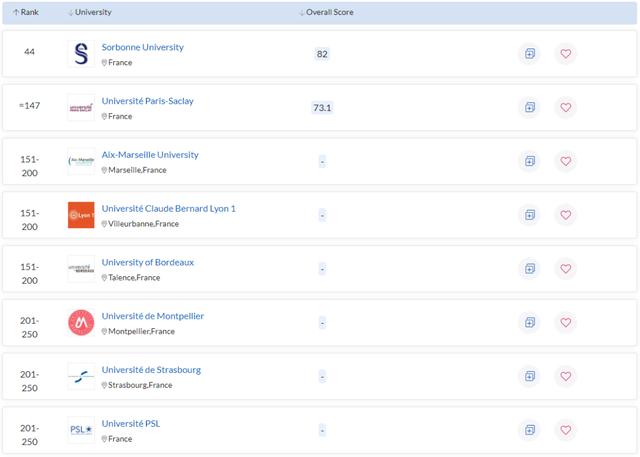Viewport: 640px width, 457px height.
Task: Open Université de Strasbourg profile link
Action: 151,369
